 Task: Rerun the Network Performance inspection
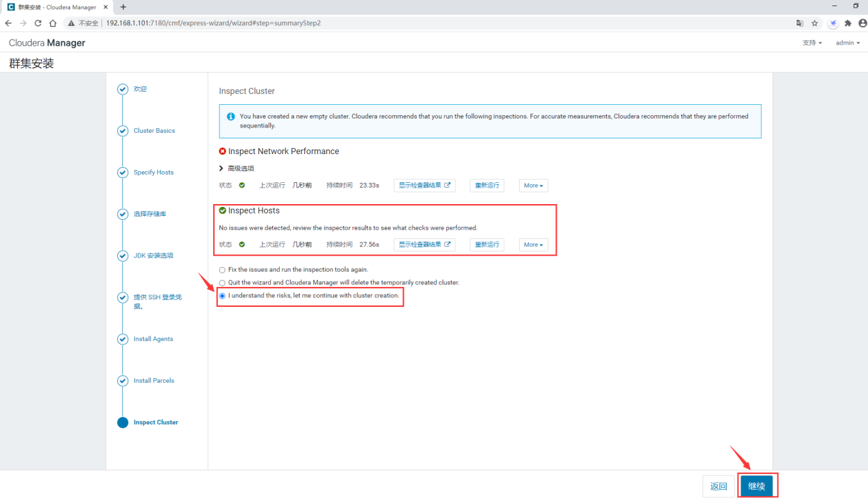(x=487, y=186)
